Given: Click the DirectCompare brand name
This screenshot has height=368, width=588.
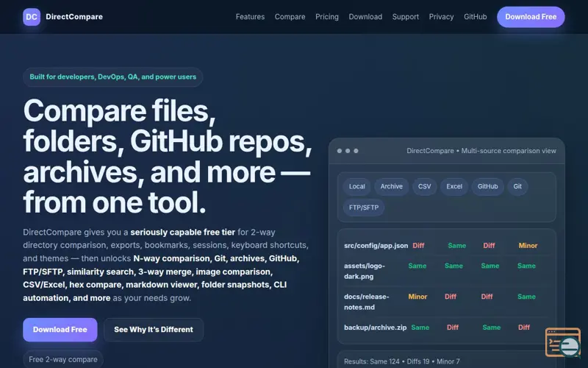Looking at the screenshot, I should point(74,17).
